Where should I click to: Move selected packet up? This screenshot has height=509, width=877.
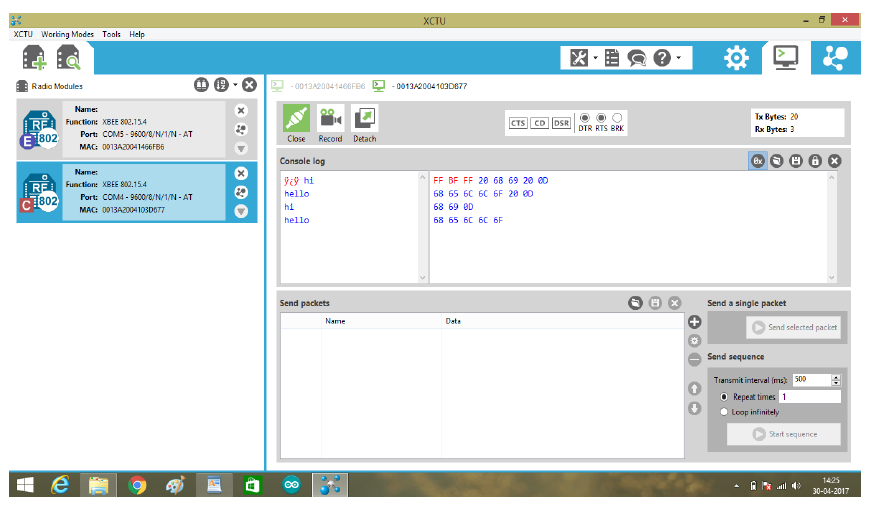pyautogui.click(x=695, y=389)
